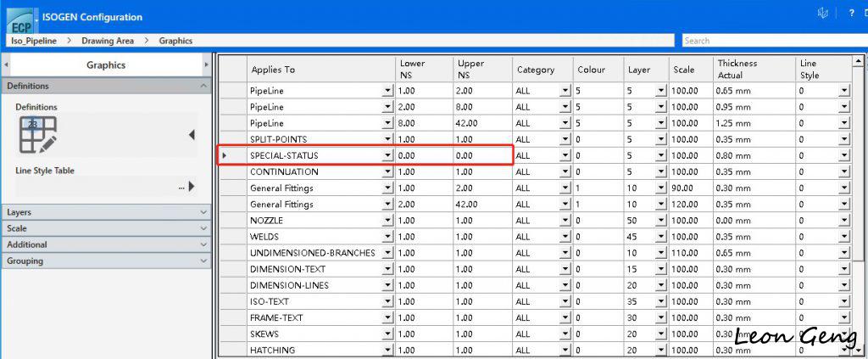Click Upper NS 8.00 cell

482,108
